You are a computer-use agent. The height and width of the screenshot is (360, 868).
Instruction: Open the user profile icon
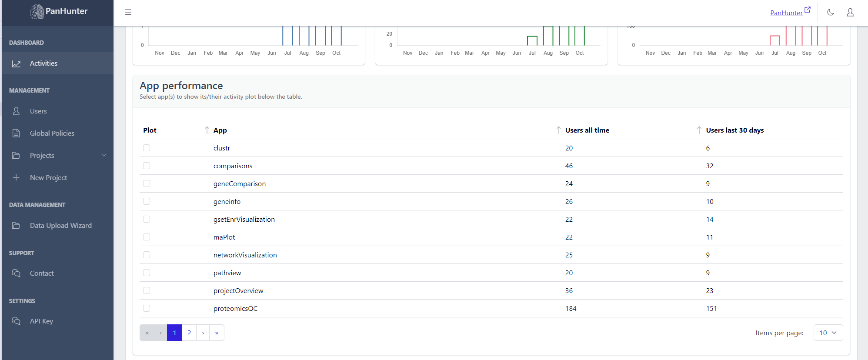point(850,12)
